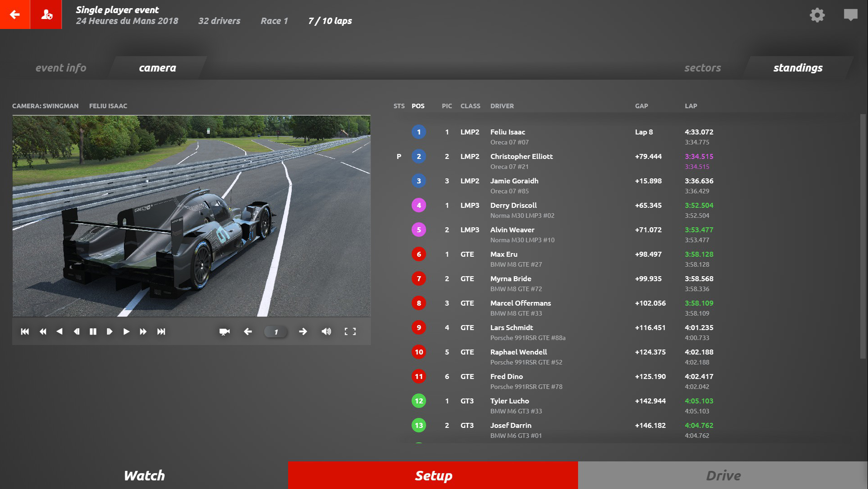This screenshot has width=868, height=489.
Task: Click driver name Marcel Offermans
Action: [521, 303]
